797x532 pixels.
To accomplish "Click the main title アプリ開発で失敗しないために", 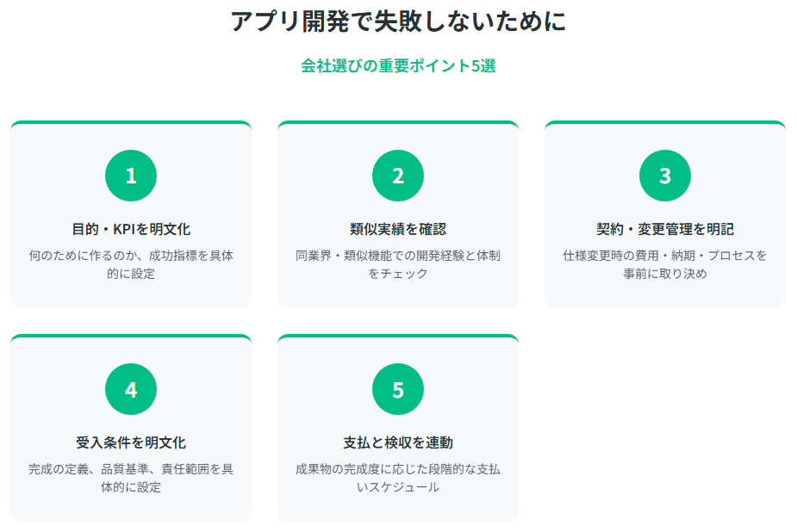I will 398,22.
